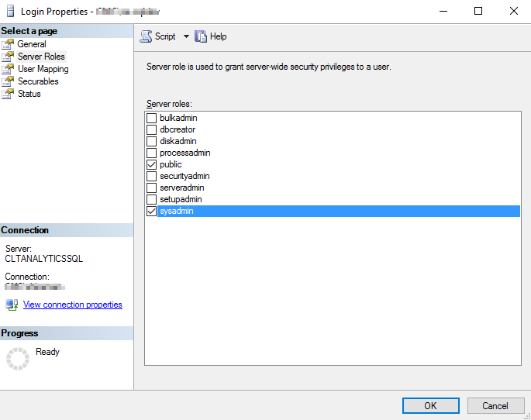
Task: Click the Status page icon
Action: click(x=8, y=94)
